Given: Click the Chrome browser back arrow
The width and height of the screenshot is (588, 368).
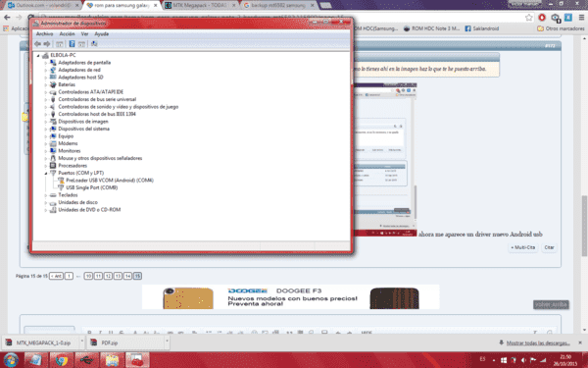Looking at the screenshot, I should tap(7, 18).
